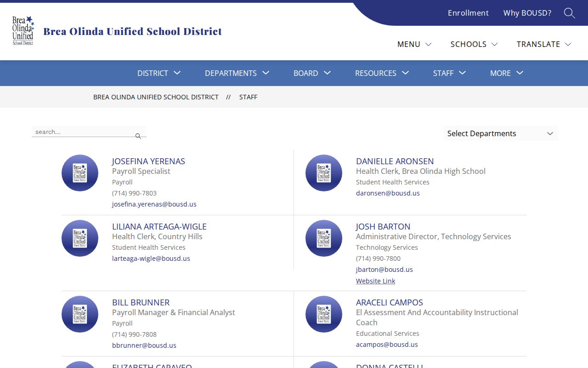This screenshot has height=368, width=588.
Task: Open Araceli Campos profile avatar
Action: coord(324,314)
